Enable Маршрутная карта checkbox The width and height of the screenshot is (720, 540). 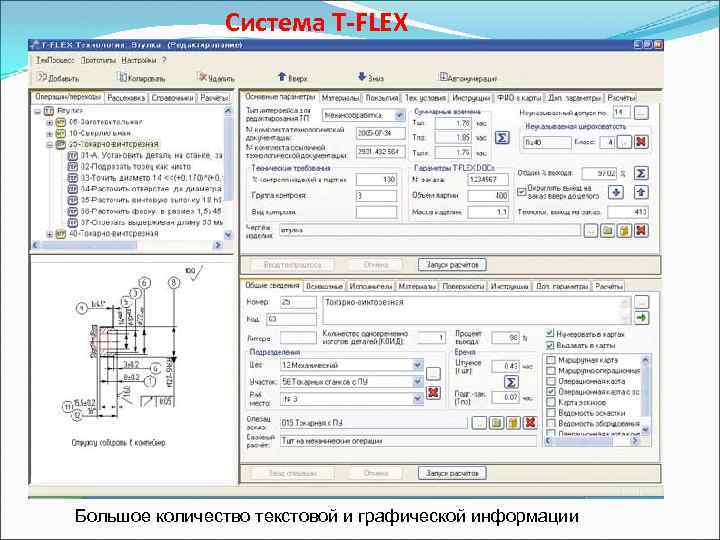point(551,360)
